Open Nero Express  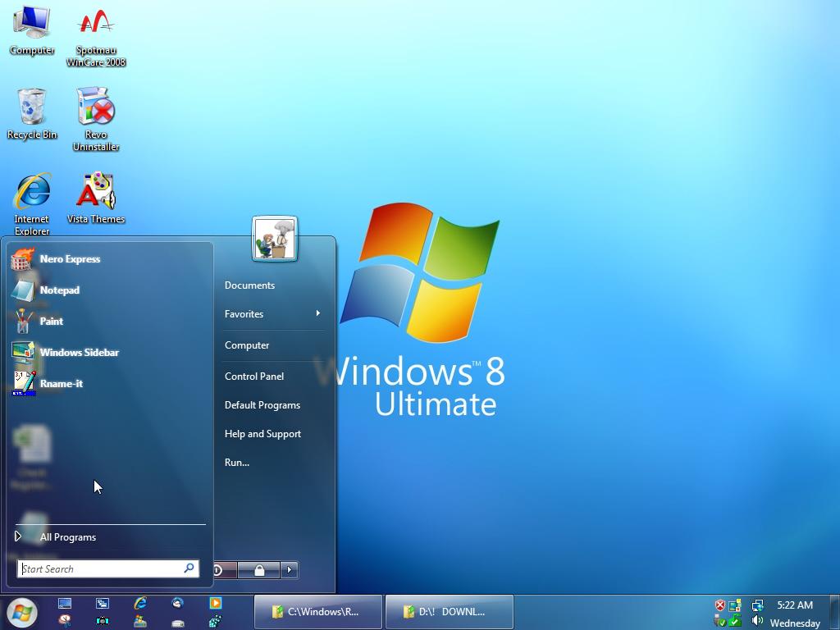coord(70,258)
